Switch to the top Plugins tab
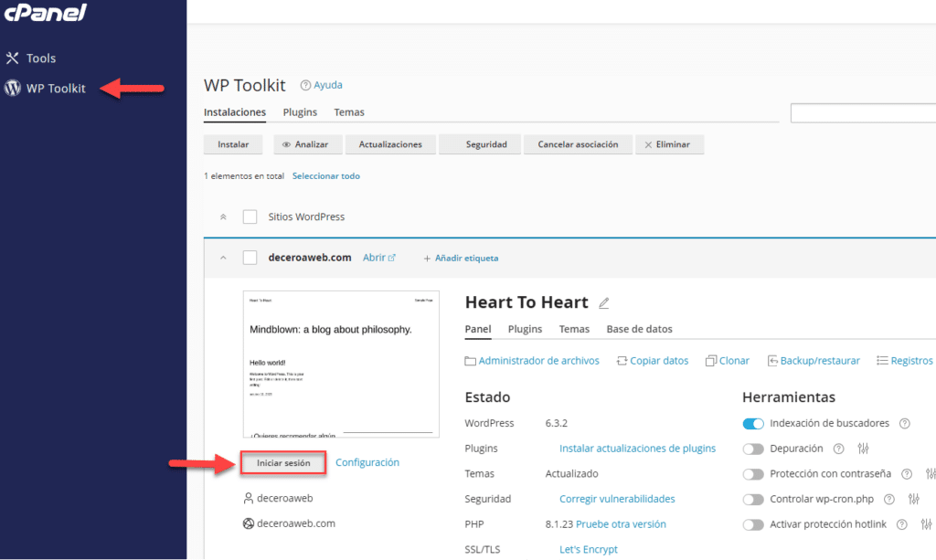This screenshot has height=560, width=936. pyautogui.click(x=300, y=112)
